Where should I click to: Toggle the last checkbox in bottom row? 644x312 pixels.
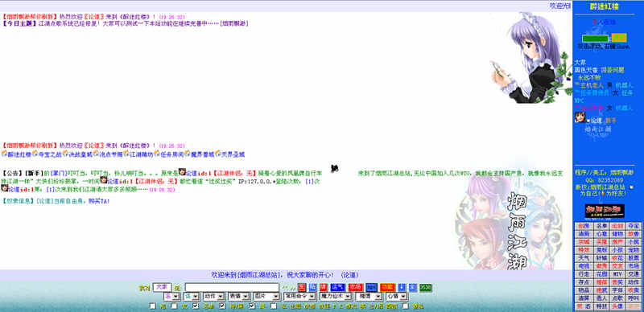[405, 306]
